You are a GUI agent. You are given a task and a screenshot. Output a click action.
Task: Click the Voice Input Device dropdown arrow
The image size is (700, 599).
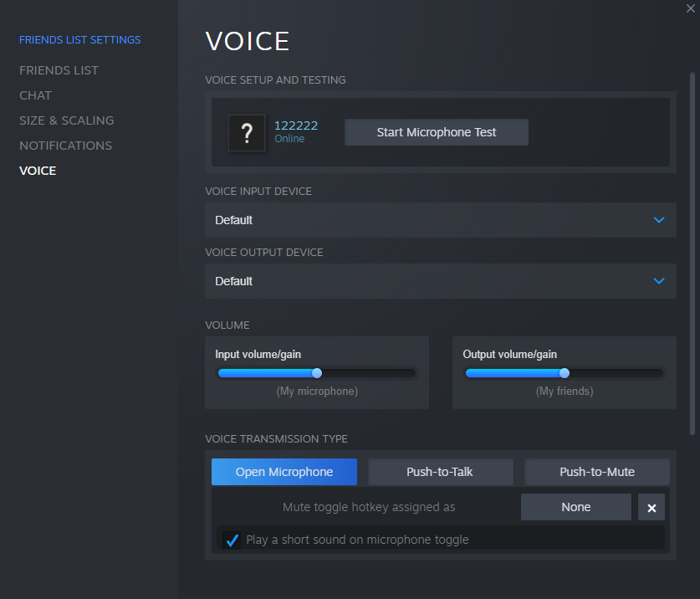click(x=659, y=220)
